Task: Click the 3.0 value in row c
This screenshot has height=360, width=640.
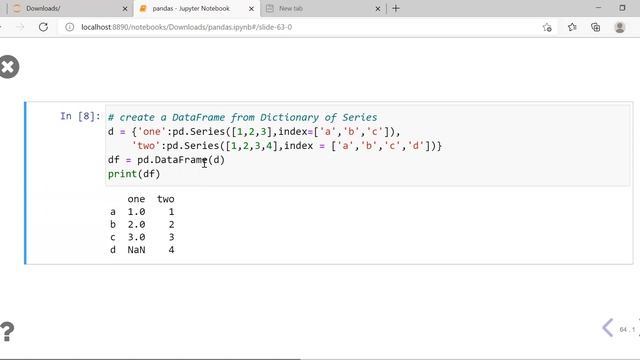Action: click(x=136, y=237)
